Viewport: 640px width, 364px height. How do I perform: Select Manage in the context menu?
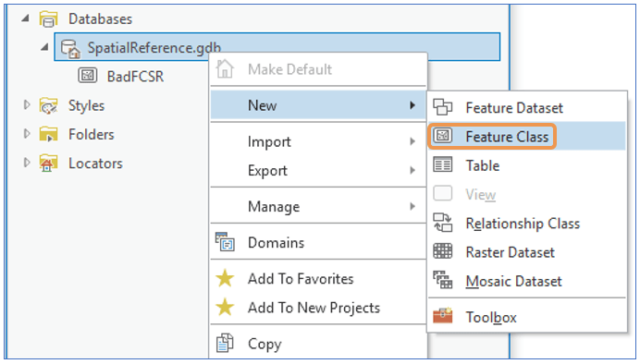pyautogui.click(x=318, y=206)
